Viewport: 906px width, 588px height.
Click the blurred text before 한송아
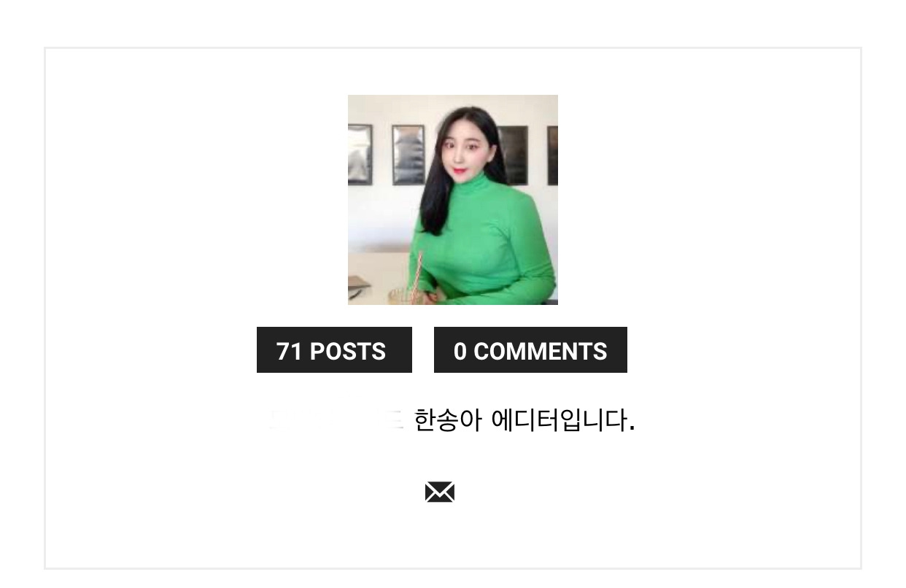pyautogui.click(x=336, y=420)
